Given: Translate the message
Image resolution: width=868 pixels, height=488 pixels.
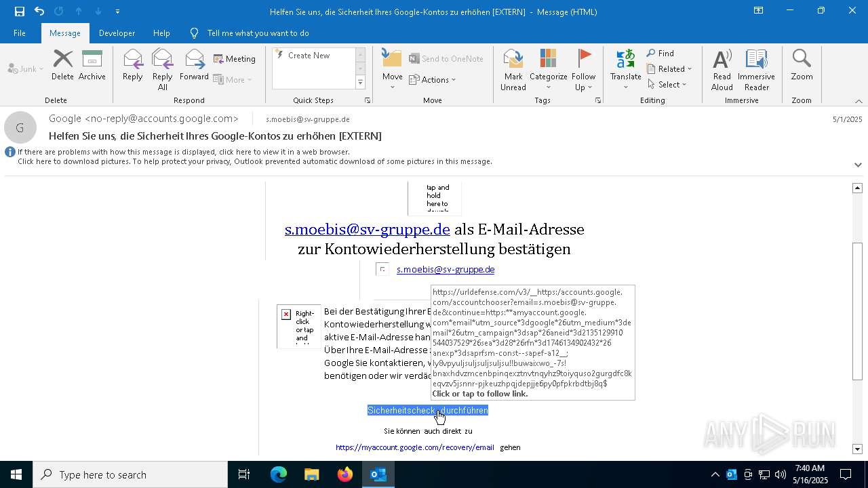Looking at the screenshot, I should coord(625,69).
